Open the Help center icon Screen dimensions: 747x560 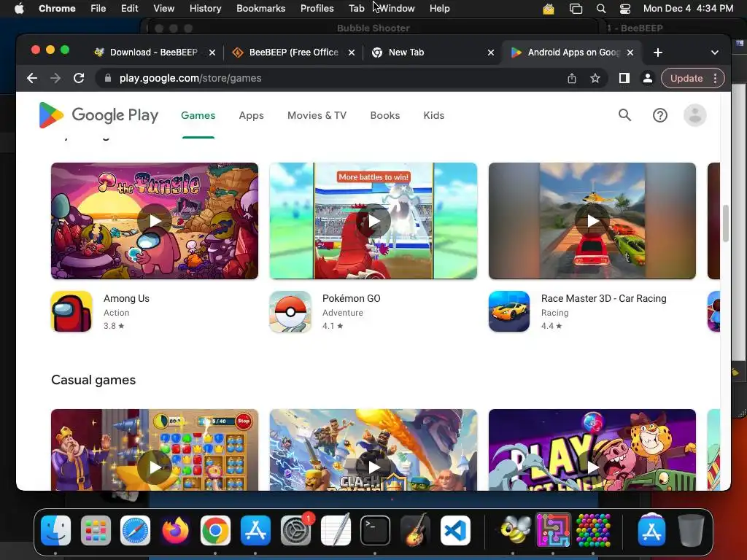click(x=659, y=114)
